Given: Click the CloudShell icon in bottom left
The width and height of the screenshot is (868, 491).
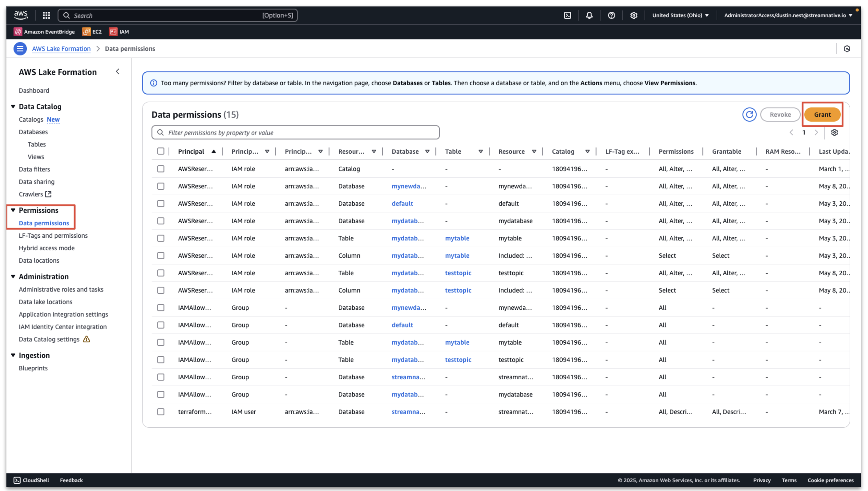Looking at the screenshot, I should pyautogui.click(x=17, y=480).
